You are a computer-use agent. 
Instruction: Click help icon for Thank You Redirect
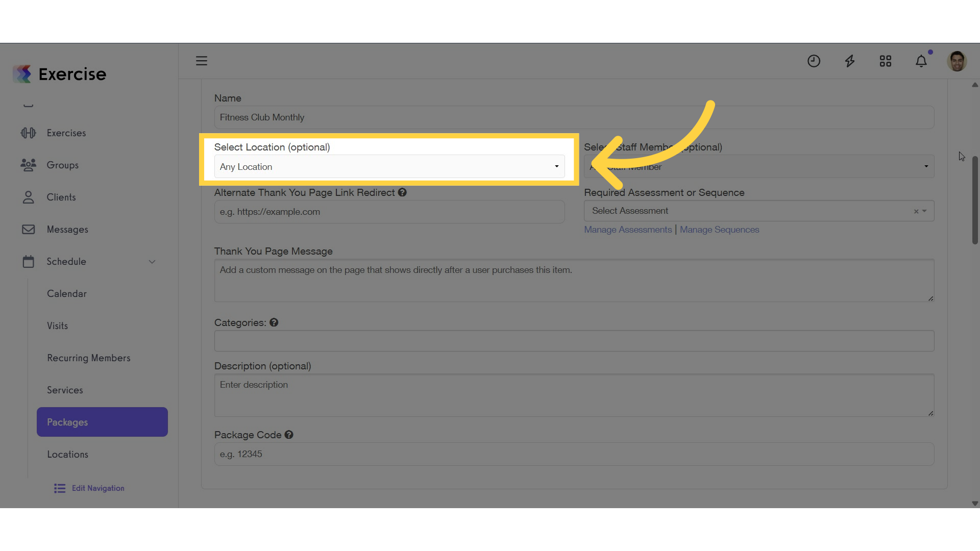tap(402, 192)
